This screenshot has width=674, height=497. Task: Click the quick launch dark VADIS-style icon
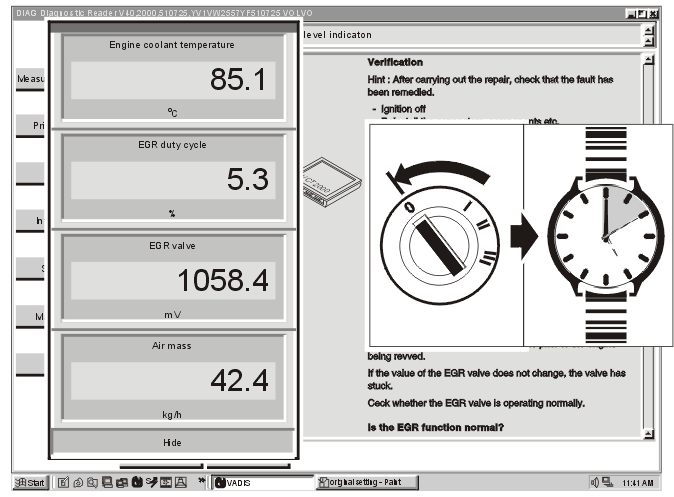click(137, 482)
